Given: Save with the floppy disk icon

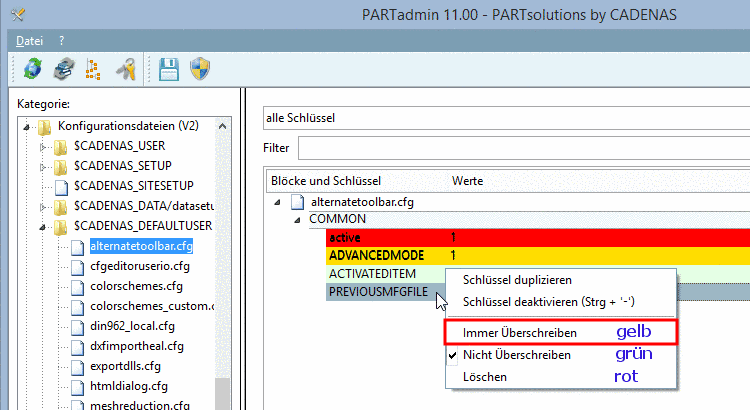Looking at the screenshot, I should 169,69.
